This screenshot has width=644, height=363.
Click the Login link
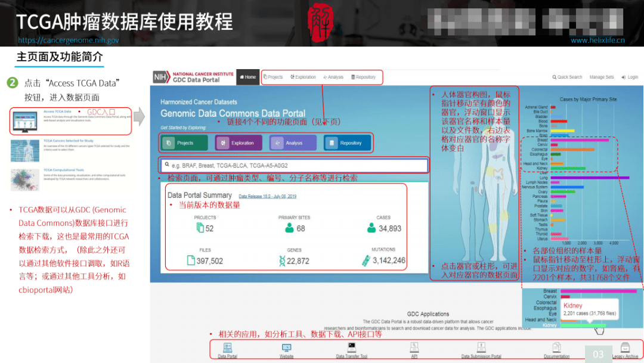(x=630, y=77)
